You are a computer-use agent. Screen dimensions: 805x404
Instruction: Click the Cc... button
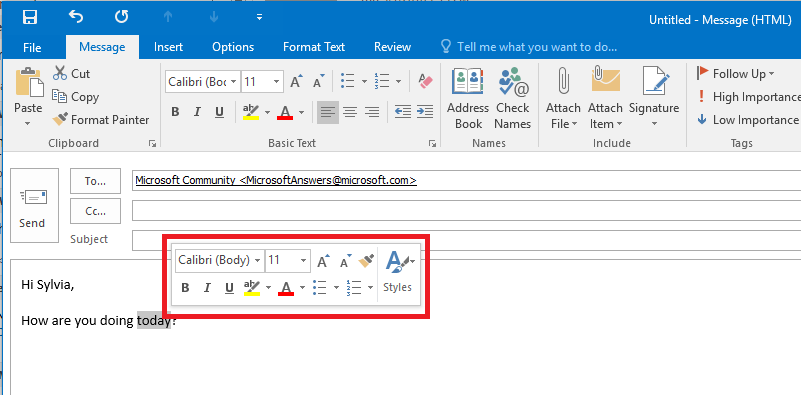point(95,211)
